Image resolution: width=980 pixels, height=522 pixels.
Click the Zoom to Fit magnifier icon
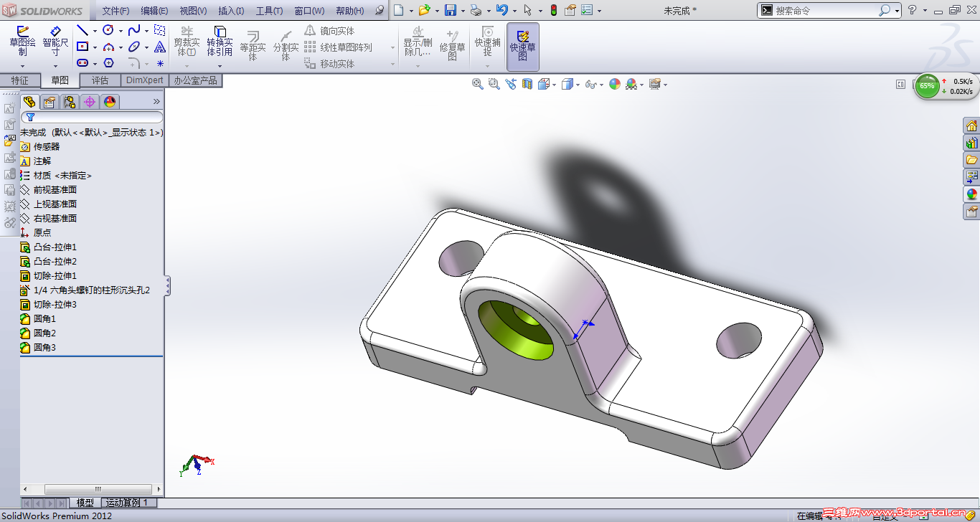(x=477, y=84)
